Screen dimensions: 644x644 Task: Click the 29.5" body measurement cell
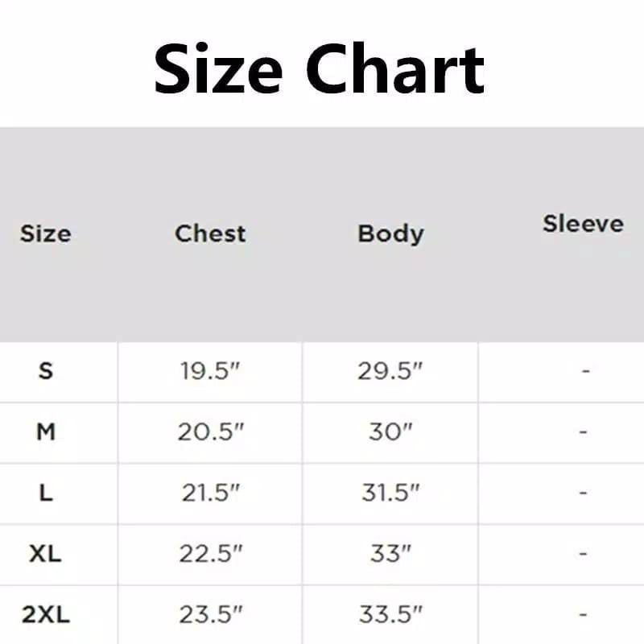pos(390,371)
